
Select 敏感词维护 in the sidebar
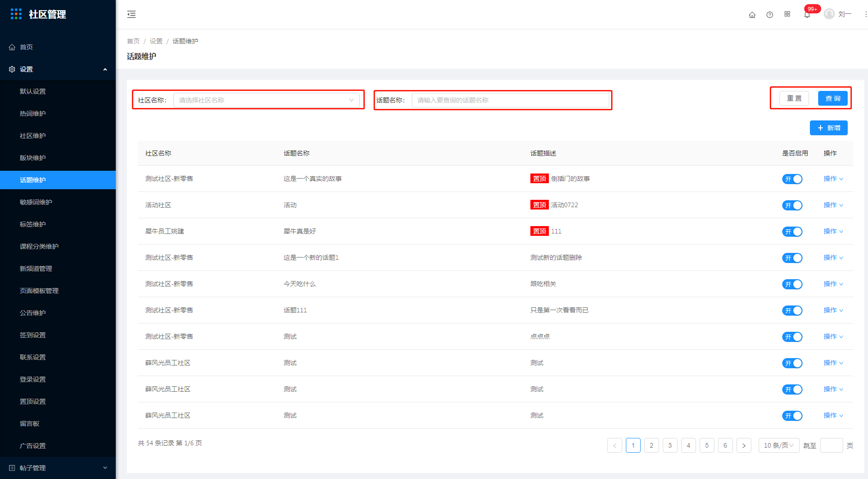pyautogui.click(x=58, y=202)
